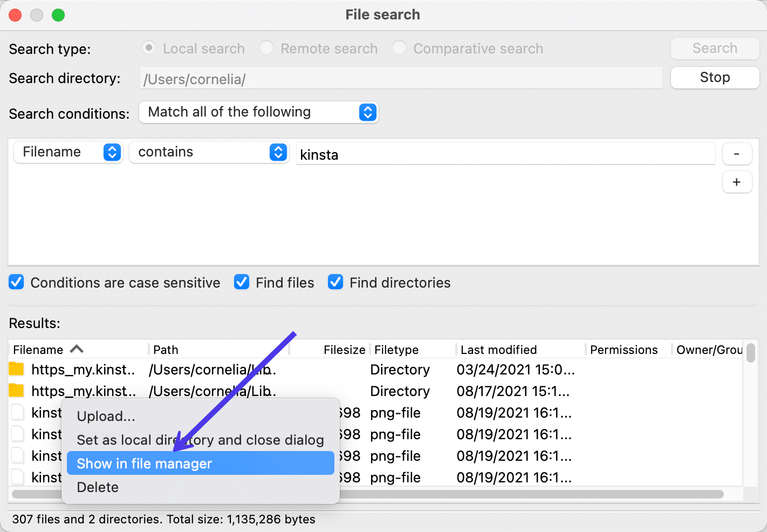The image size is (767, 532).
Task: Open the Match all of the following dropdown
Action: [x=259, y=112]
